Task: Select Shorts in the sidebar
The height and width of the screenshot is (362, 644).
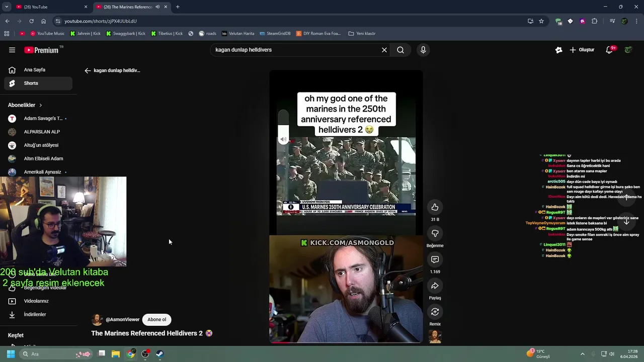Action: [38, 83]
